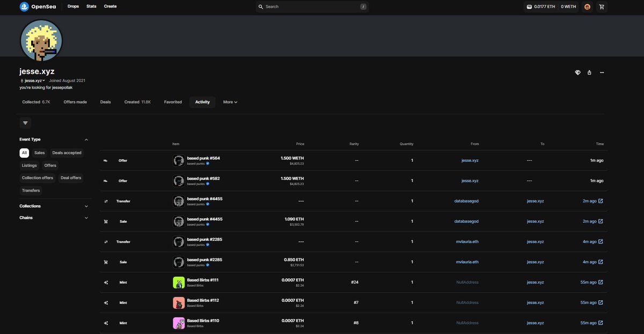Click the Based Birbs #111 green thumbnail
The image size is (644, 334).
pyautogui.click(x=179, y=283)
